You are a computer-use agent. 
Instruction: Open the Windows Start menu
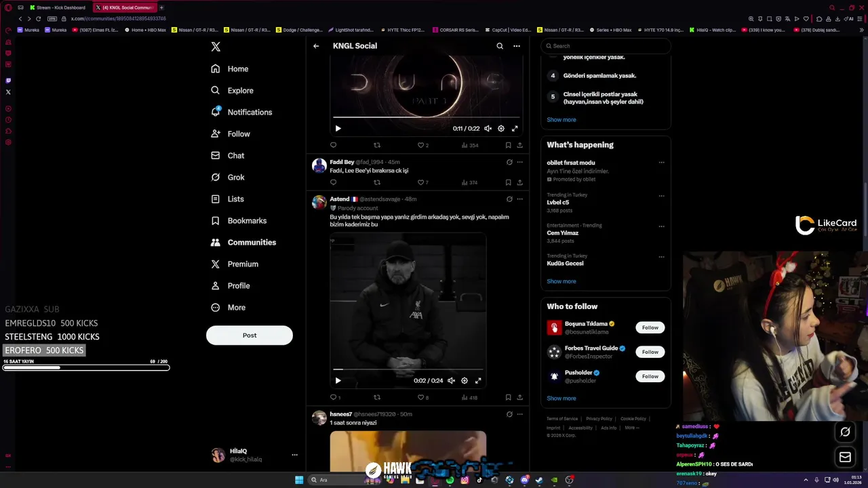tap(299, 480)
